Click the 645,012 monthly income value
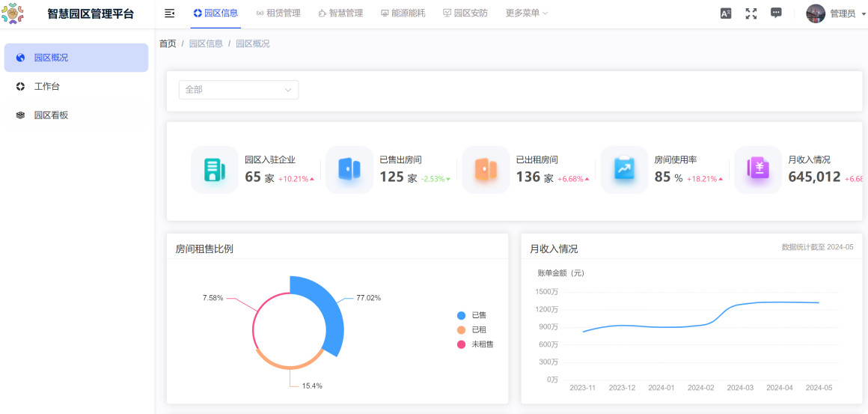Image resolution: width=868 pixels, height=414 pixels. pyautogui.click(x=814, y=177)
